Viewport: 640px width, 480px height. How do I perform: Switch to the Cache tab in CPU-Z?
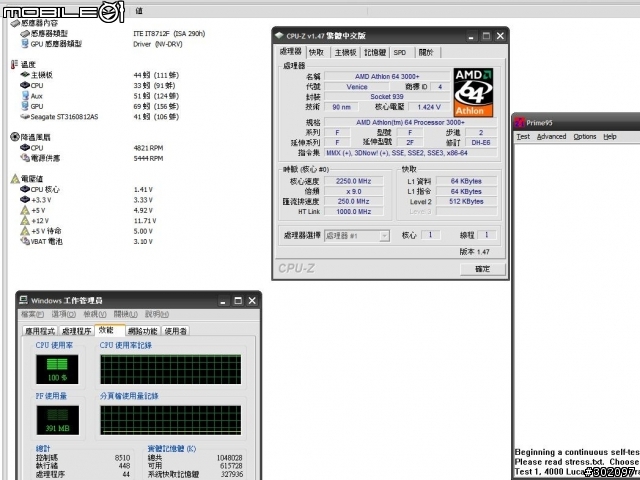click(x=317, y=53)
